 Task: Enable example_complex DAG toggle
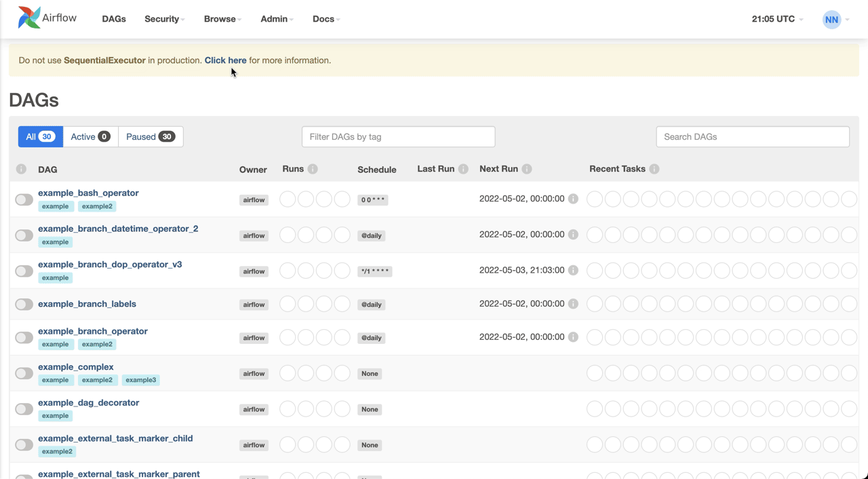coord(24,373)
